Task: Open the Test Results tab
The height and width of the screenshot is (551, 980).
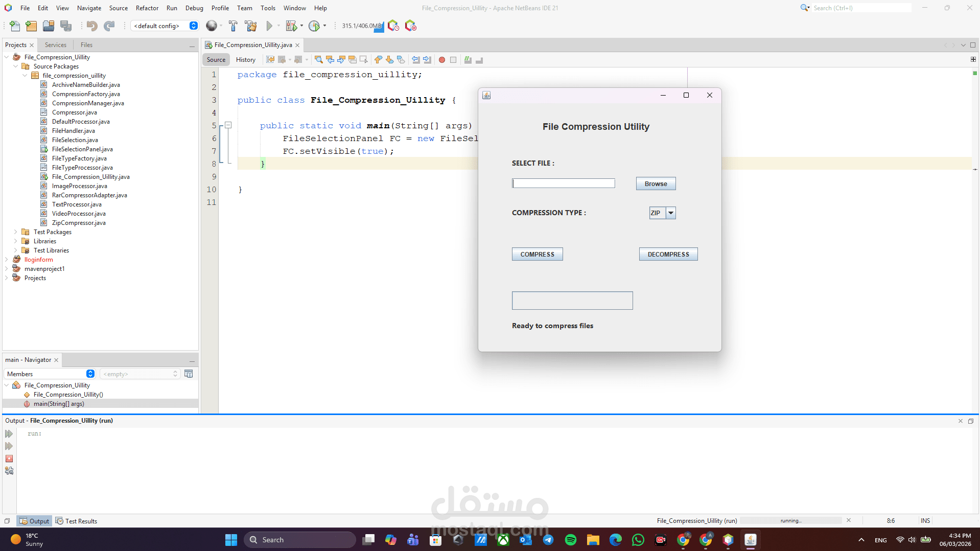Action: coord(76,521)
